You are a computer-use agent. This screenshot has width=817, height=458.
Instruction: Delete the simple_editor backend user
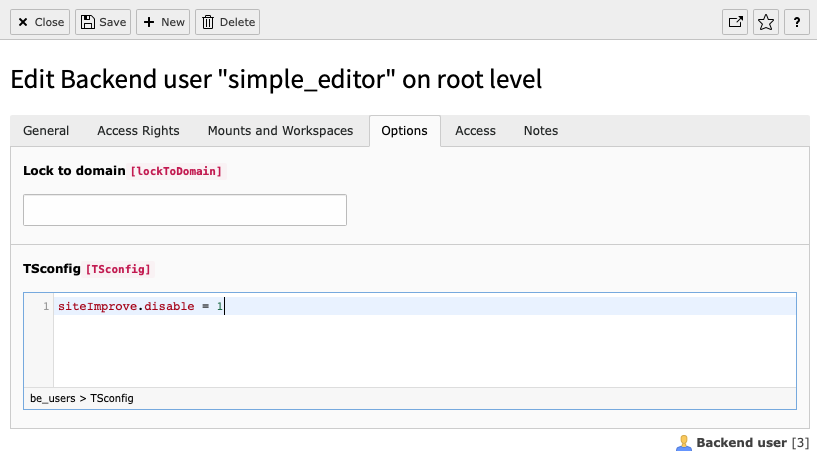click(x=228, y=22)
